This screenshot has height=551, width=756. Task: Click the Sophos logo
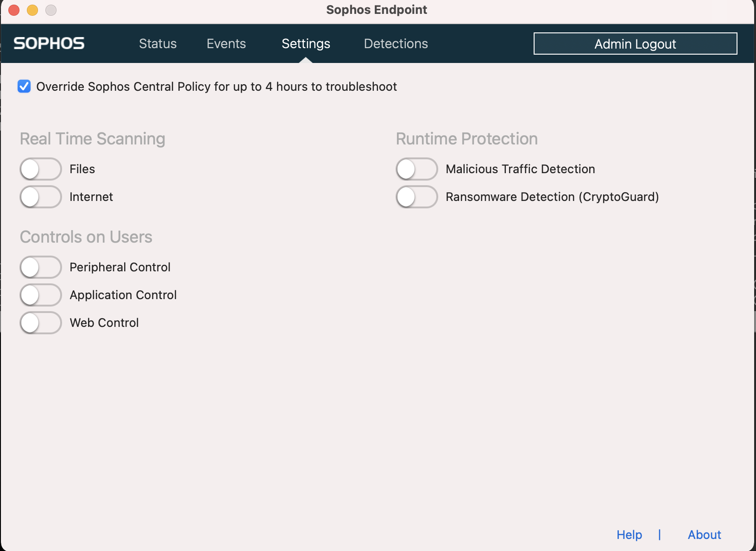(48, 43)
